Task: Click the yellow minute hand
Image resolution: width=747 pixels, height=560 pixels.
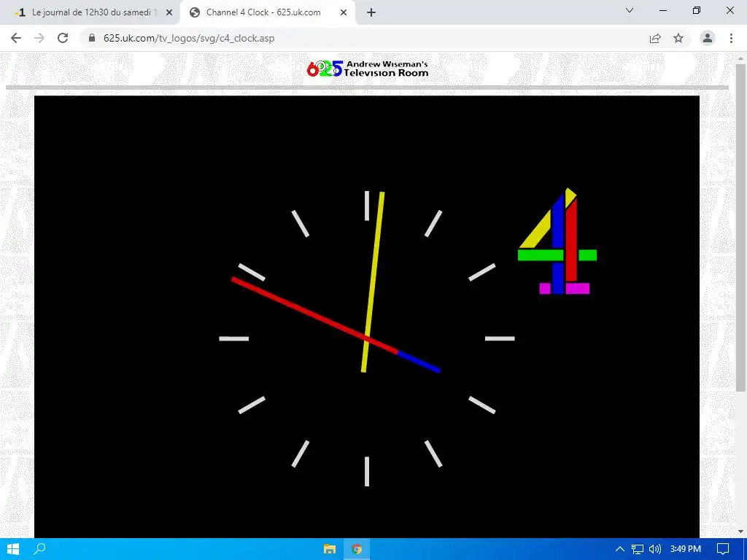Action: click(373, 282)
